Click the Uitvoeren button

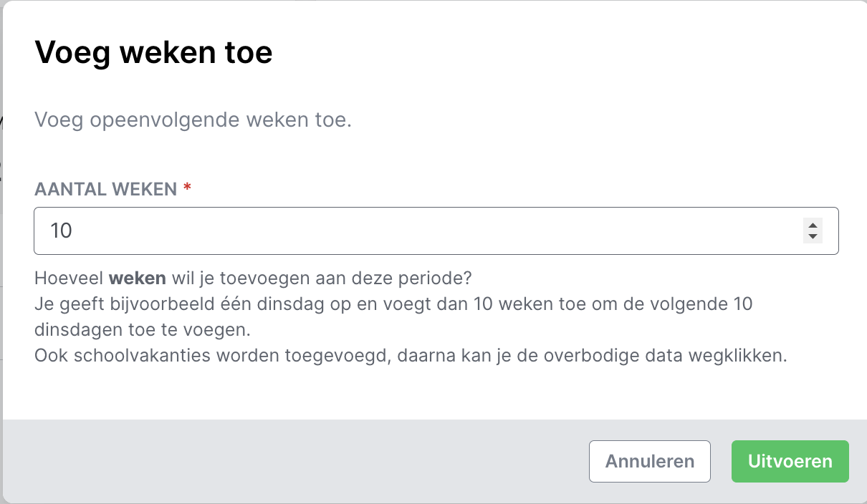[790, 461]
